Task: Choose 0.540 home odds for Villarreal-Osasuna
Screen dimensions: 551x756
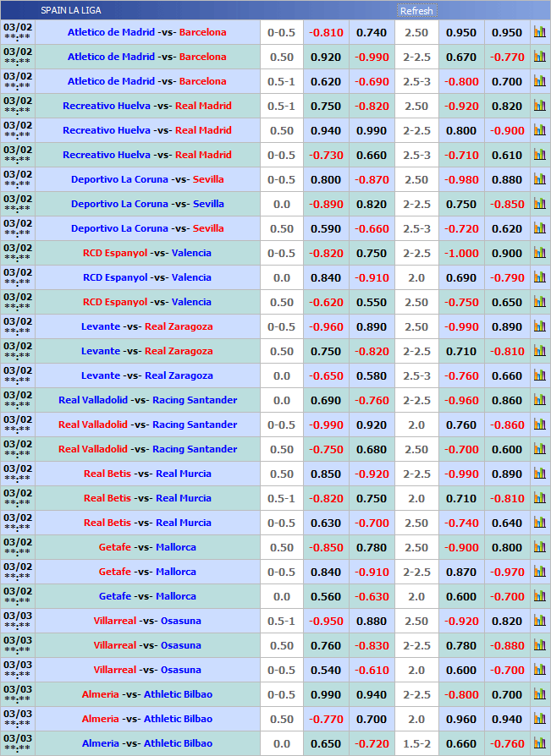Action: tap(326, 671)
